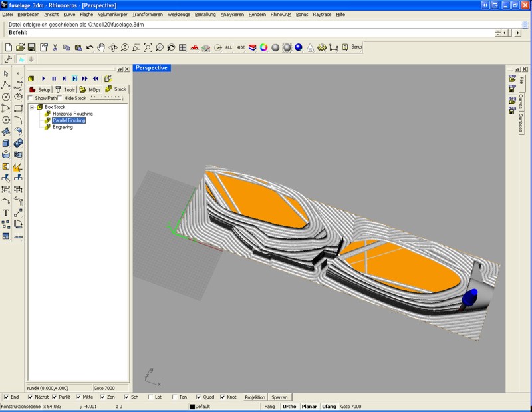Click the HIDE objects toolbar button
Screen dimensions: 532x412
click(x=241, y=47)
